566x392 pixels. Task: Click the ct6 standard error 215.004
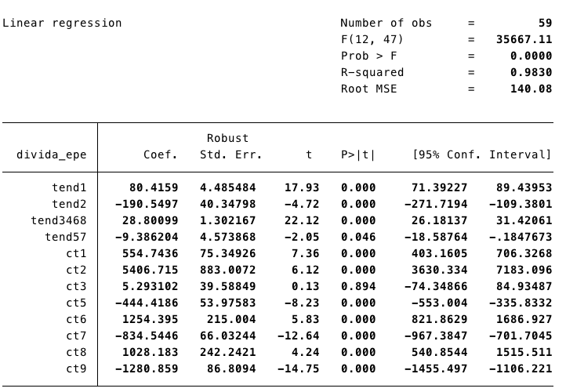coord(234,319)
